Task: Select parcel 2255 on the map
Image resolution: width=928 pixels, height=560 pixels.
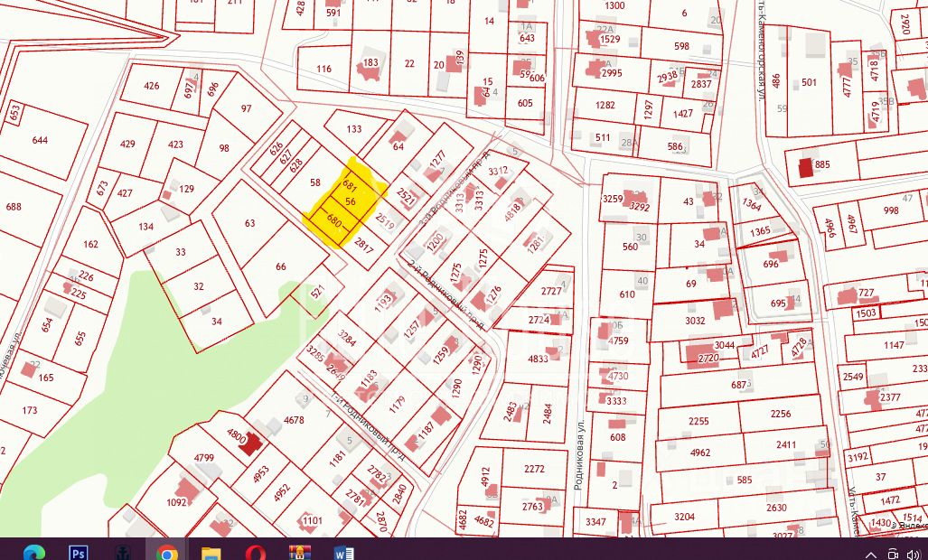Action: [x=698, y=421]
